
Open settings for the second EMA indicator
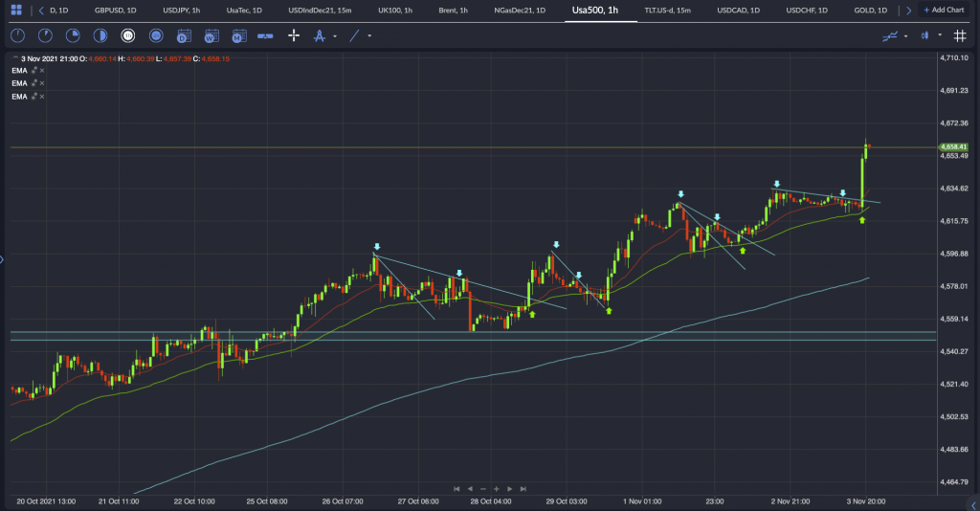[x=34, y=83]
